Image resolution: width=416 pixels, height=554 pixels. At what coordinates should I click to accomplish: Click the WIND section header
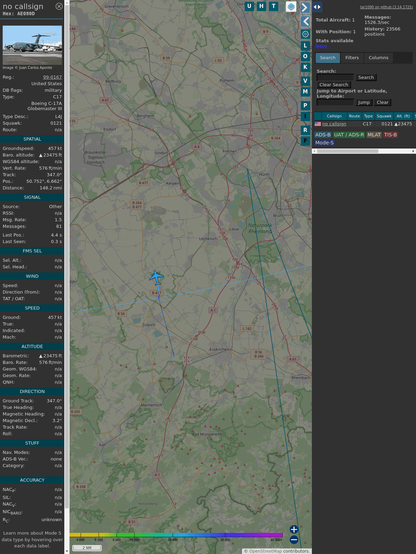point(32,276)
